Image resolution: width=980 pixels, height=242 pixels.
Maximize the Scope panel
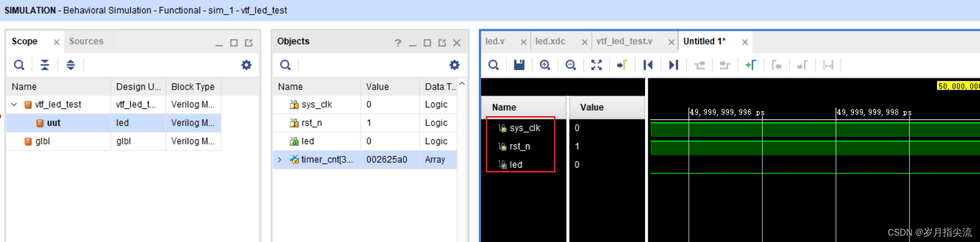pyautogui.click(x=234, y=43)
